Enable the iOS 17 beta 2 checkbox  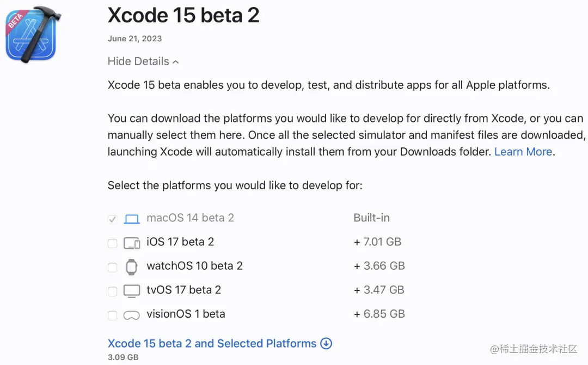coord(112,243)
